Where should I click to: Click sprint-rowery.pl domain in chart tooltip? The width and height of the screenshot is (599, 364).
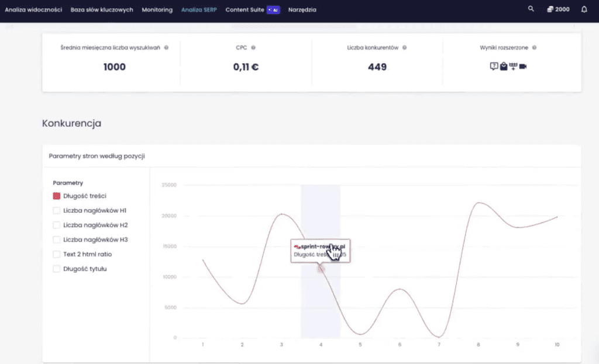tap(323, 247)
